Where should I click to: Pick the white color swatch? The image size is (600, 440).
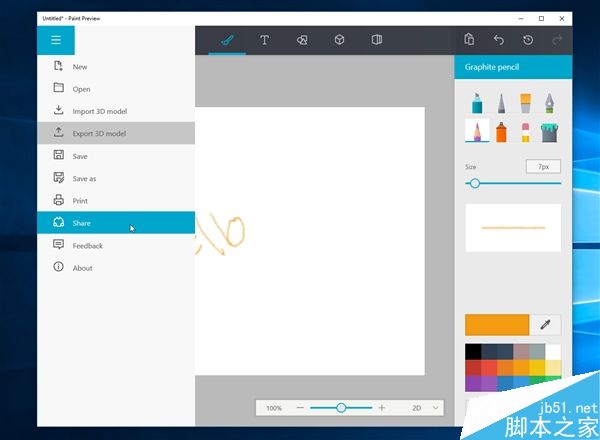(553, 352)
